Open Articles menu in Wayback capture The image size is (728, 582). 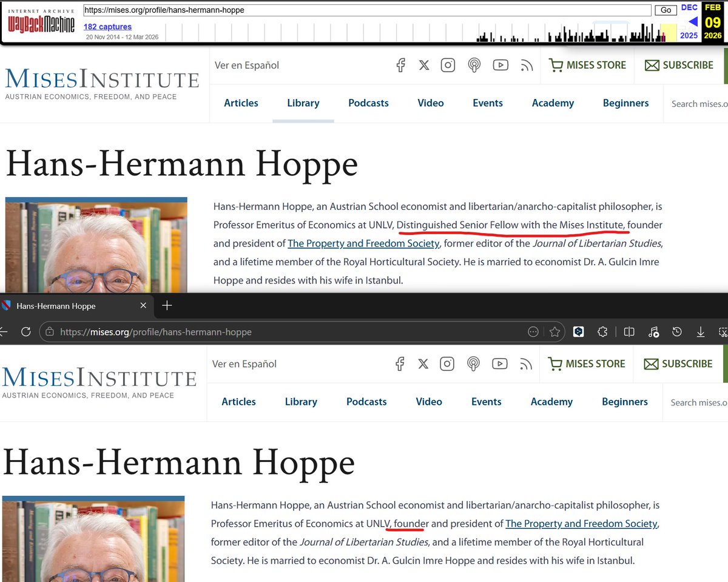coord(241,103)
